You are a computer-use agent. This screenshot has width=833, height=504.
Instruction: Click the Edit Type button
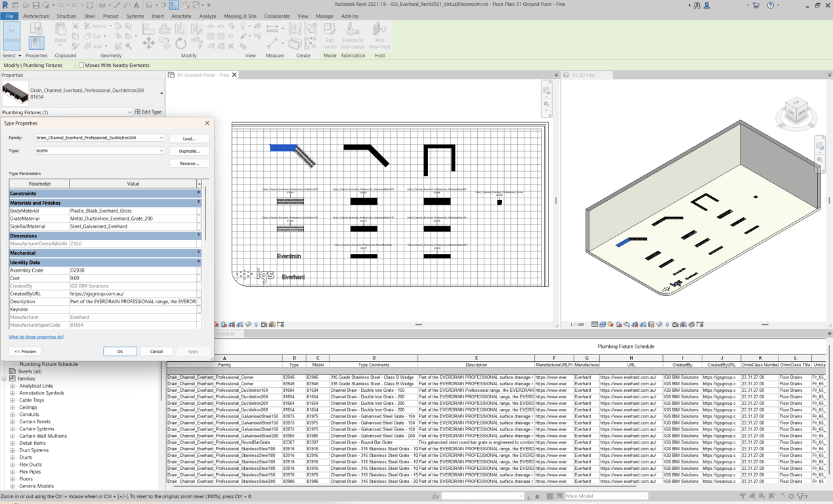coord(148,112)
